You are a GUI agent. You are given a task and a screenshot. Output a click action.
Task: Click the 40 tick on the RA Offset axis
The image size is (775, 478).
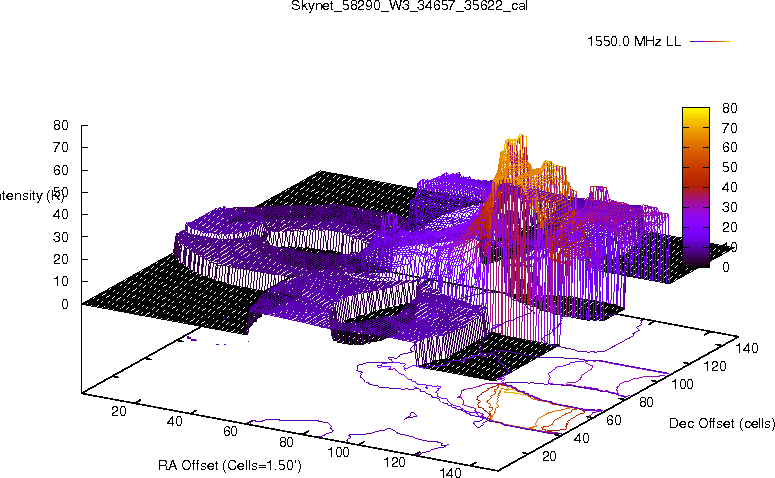click(x=174, y=421)
